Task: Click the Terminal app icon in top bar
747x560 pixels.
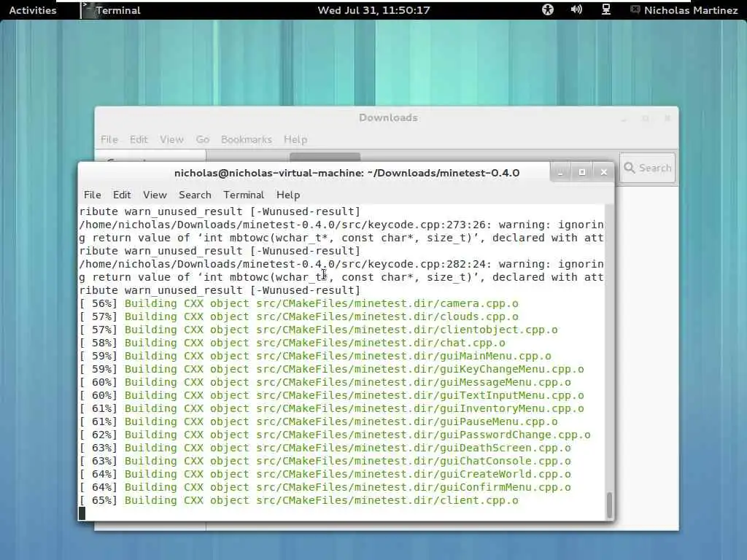Action: [x=88, y=10]
